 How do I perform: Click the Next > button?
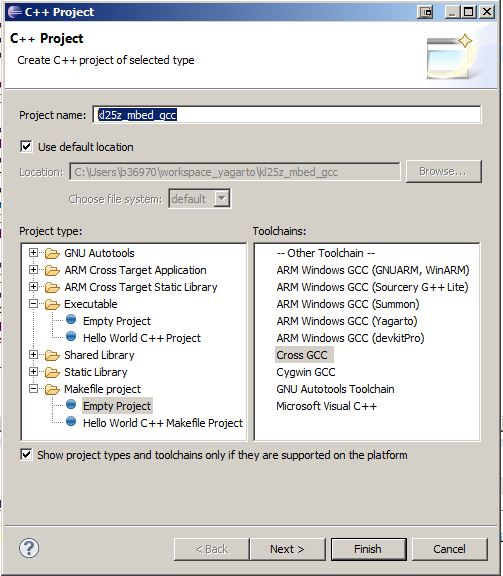(287, 549)
